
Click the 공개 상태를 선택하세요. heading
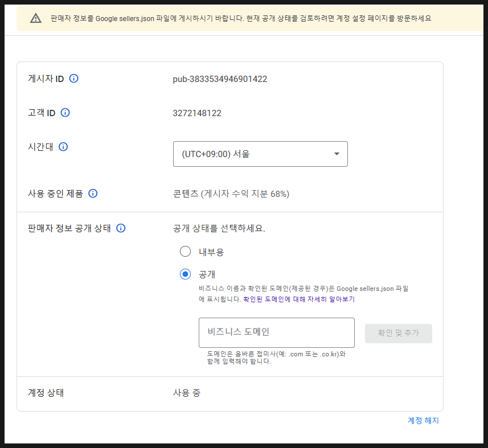(219, 228)
